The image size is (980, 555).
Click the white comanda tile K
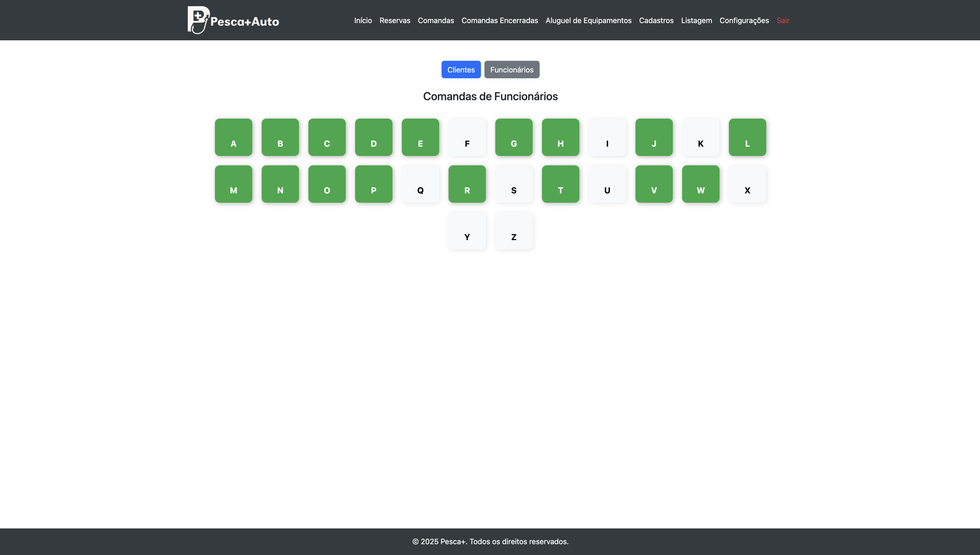pyautogui.click(x=700, y=137)
